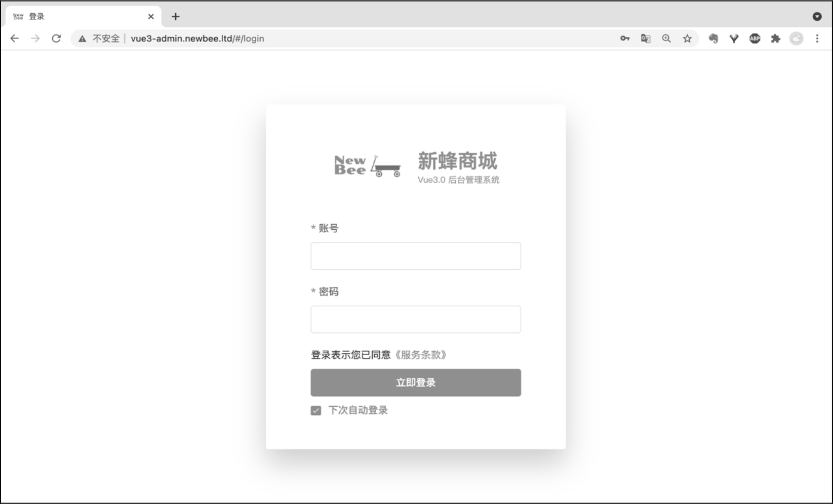This screenshot has height=504, width=833.
Task: Click the browser forward arrow
Action: (35, 38)
